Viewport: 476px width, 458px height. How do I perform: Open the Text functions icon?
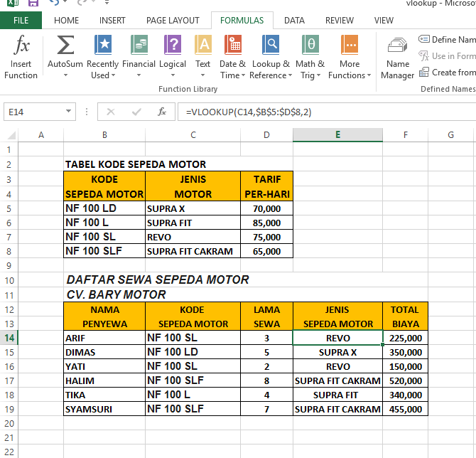(202, 44)
